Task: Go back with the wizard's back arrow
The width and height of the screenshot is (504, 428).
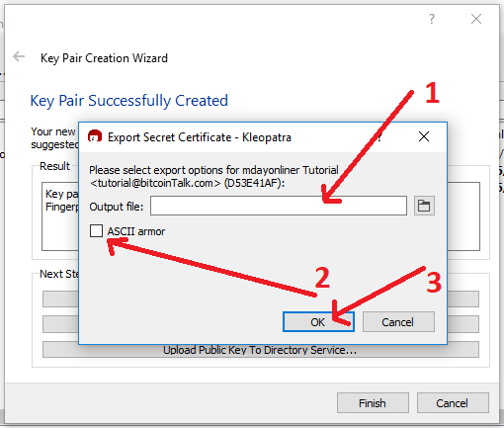Action: 19,56
